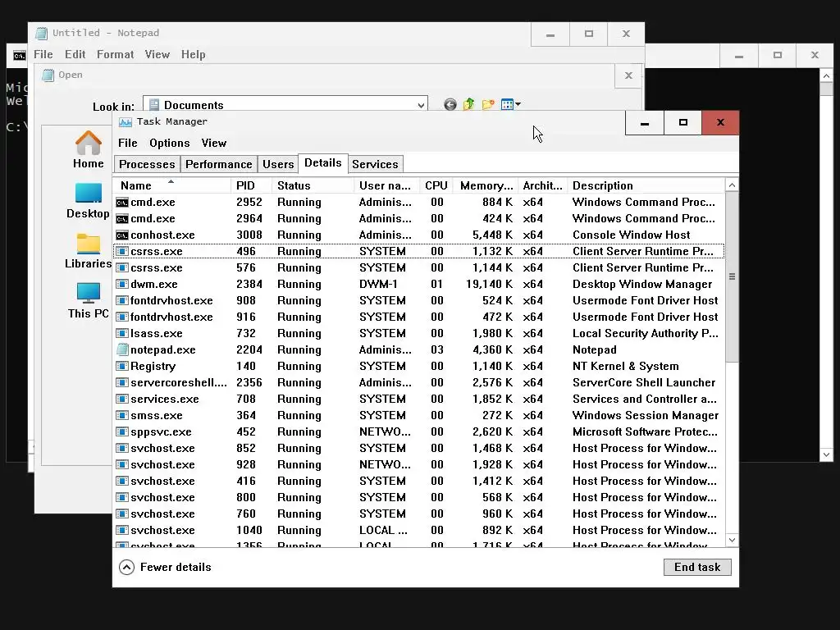Screen dimensions: 840x630
Task: Click the Windows Session Manager description
Action: pos(646,415)
